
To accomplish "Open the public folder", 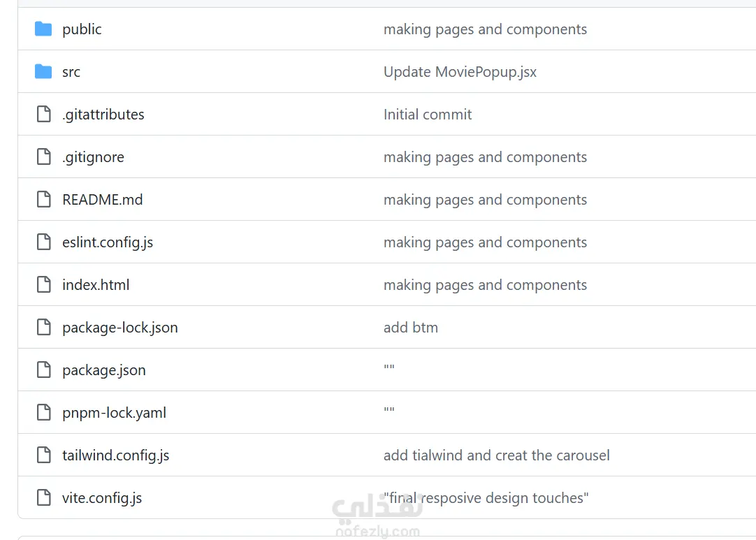I will (x=82, y=29).
